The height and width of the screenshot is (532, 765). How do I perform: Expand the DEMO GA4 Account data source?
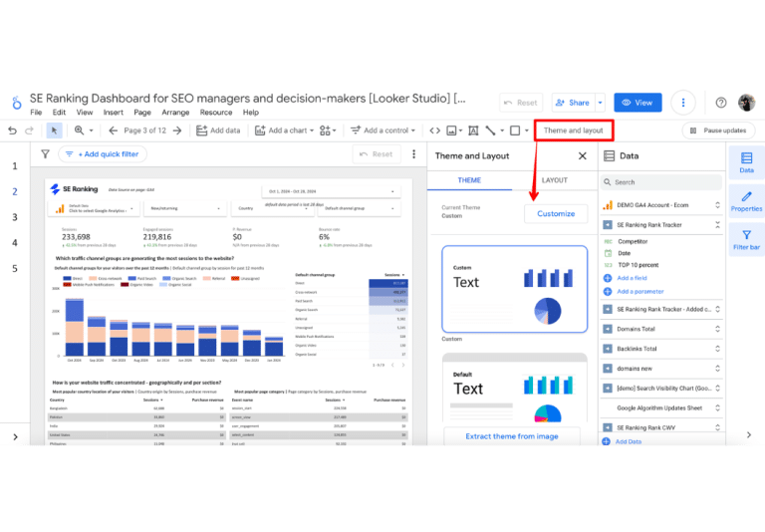[717, 205]
